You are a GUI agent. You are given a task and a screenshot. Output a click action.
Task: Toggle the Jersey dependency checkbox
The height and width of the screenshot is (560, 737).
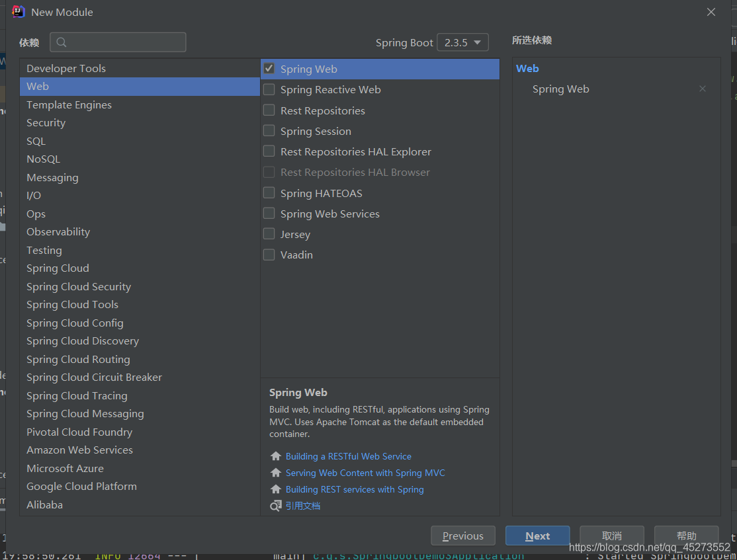(269, 234)
